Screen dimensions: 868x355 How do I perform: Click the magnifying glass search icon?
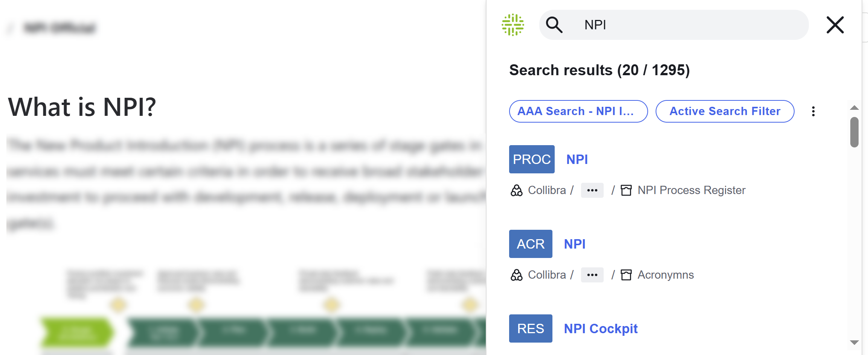coord(555,25)
